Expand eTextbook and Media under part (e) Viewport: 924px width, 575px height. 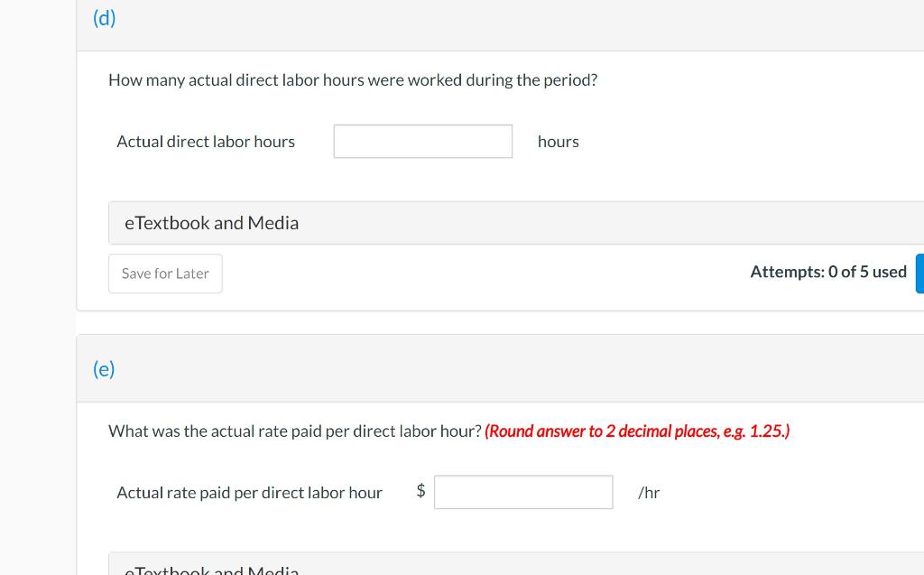[515, 564]
